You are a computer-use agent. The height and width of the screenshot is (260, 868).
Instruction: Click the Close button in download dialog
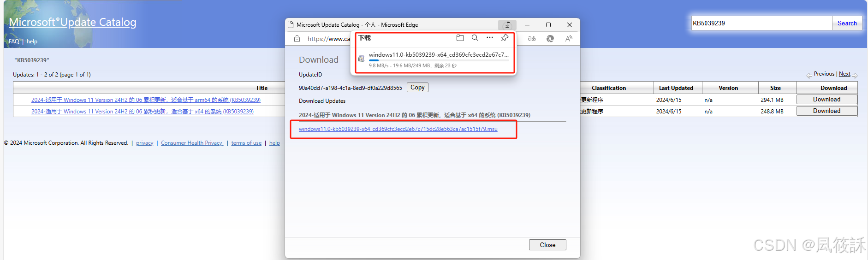(x=547, y=245)
